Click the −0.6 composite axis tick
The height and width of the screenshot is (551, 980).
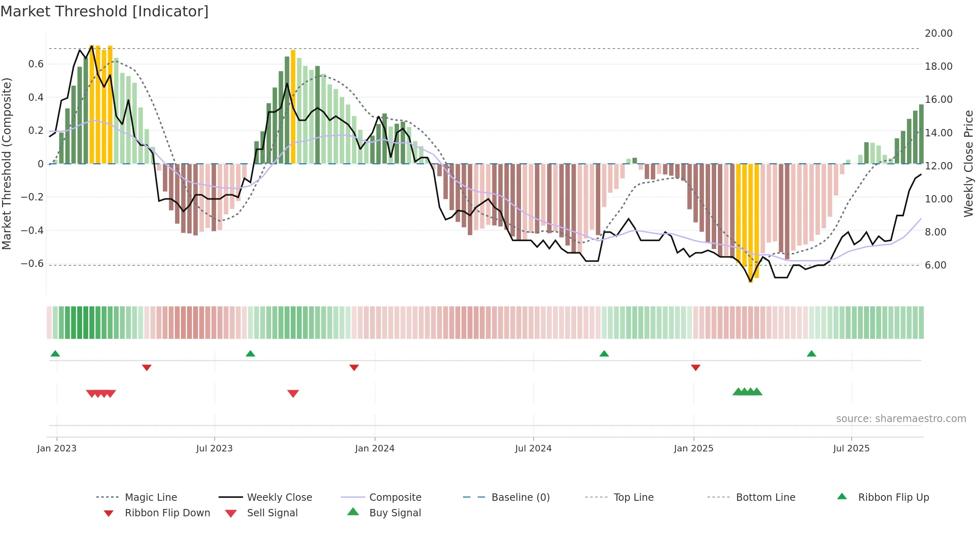pyautogui.click(x=32, y=264)
